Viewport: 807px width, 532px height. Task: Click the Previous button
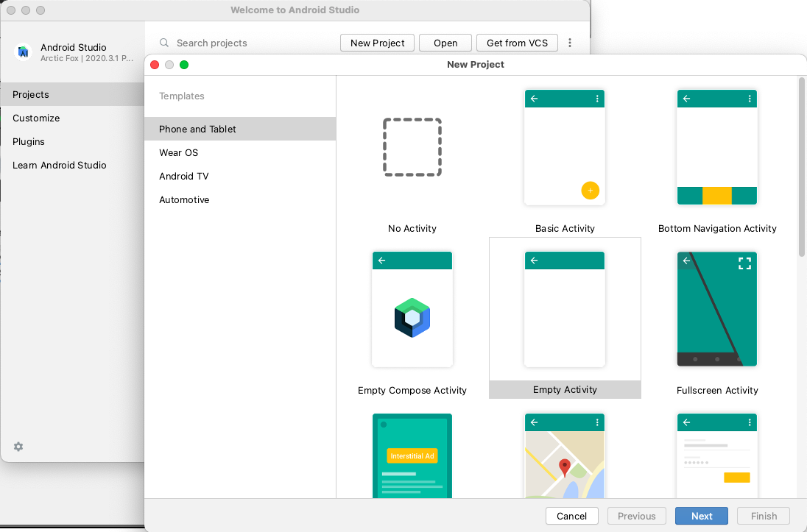tap(637, 516)
